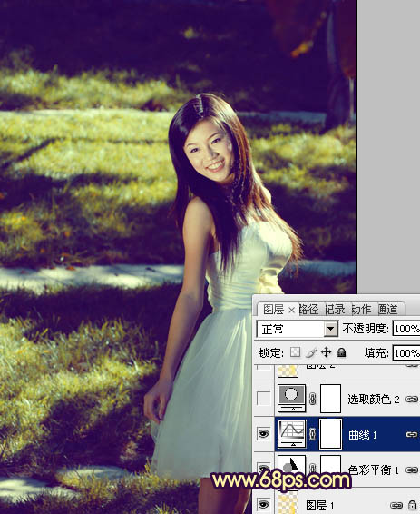Open the 记录 history tab
Viewport: 420px width, 514px height.
point(335,309)
